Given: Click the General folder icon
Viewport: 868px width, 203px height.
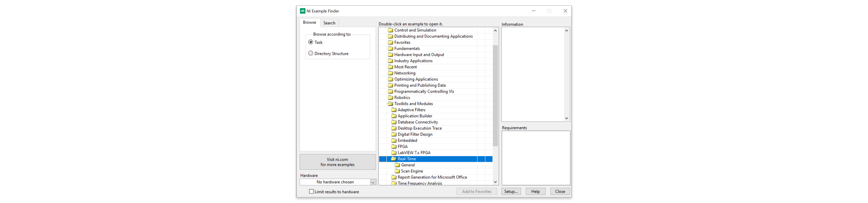Looking at the screenshot, I should click(397, 165).
